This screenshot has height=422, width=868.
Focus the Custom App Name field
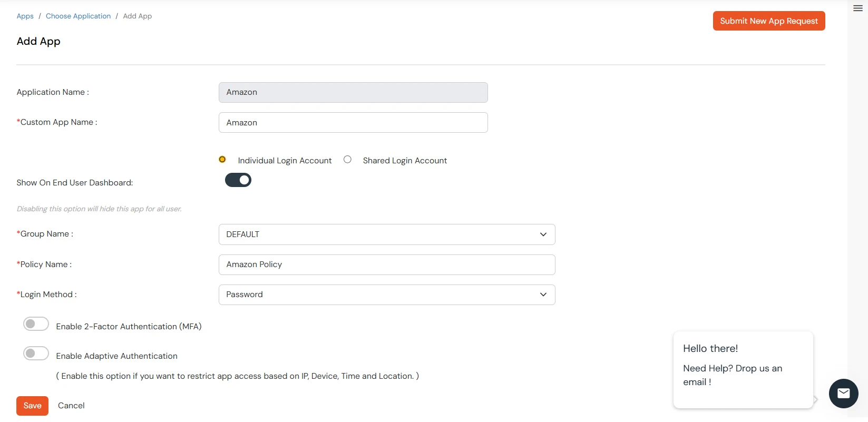353,123
